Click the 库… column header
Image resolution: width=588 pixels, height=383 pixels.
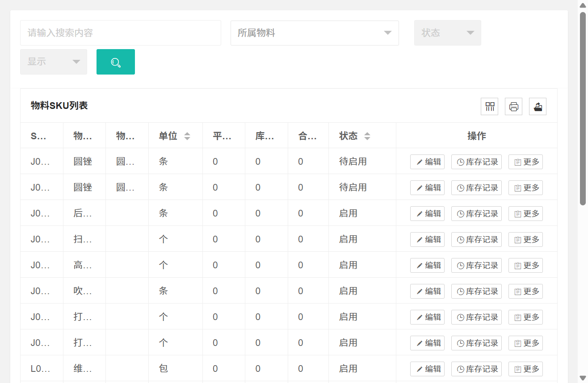[266, 136]
